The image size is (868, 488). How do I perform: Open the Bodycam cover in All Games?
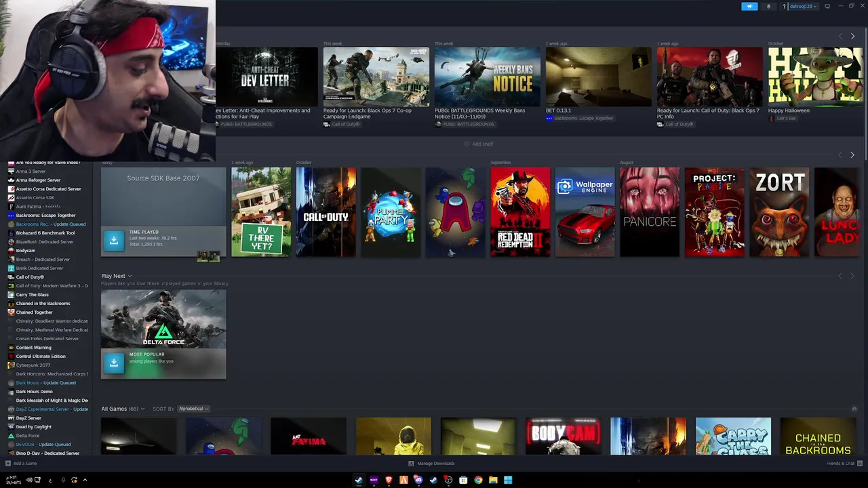[x=563, y=436]
